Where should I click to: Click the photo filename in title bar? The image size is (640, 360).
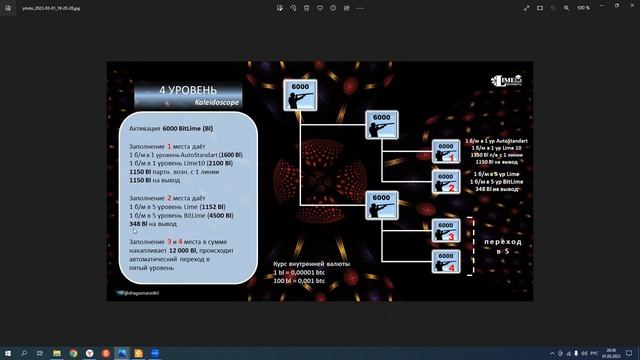click(x=51, y=8)
